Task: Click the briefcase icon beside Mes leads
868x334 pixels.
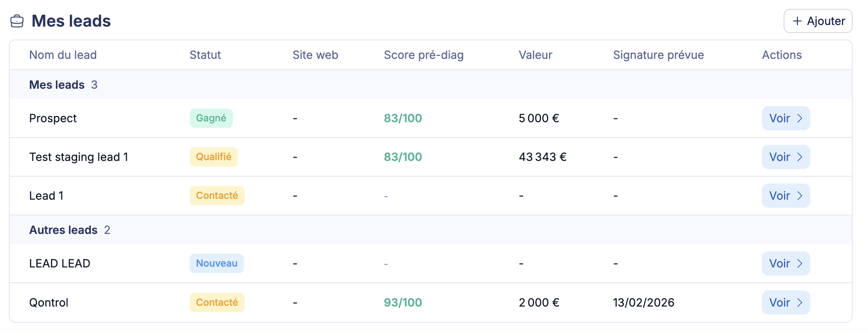Action: pyautogui.click(x=17, y=21)
